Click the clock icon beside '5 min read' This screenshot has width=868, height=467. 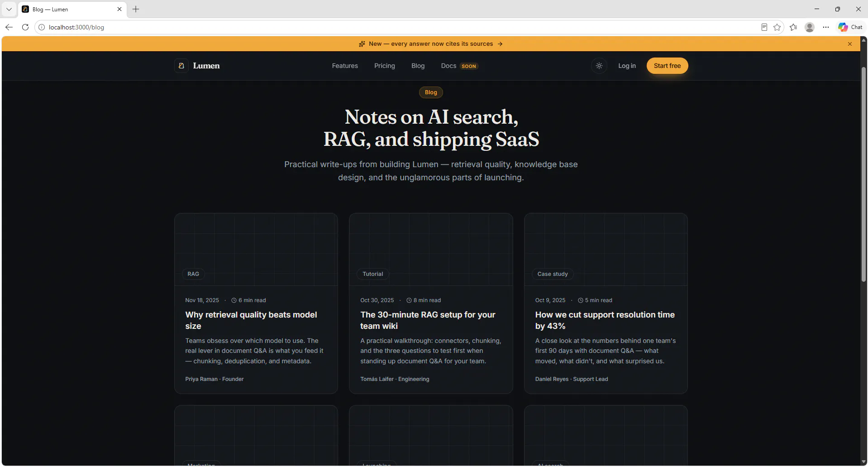coord(581,300)
